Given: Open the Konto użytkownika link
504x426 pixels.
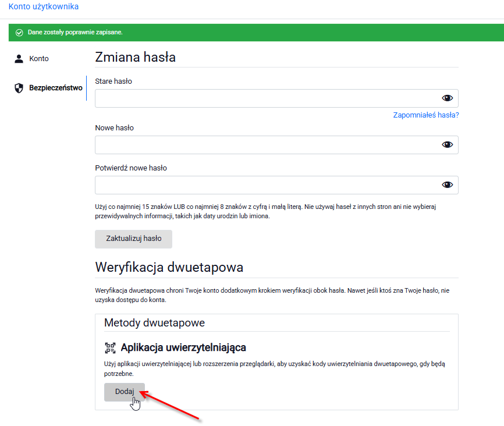Looking at the screenshot, I should pos(44,6).
